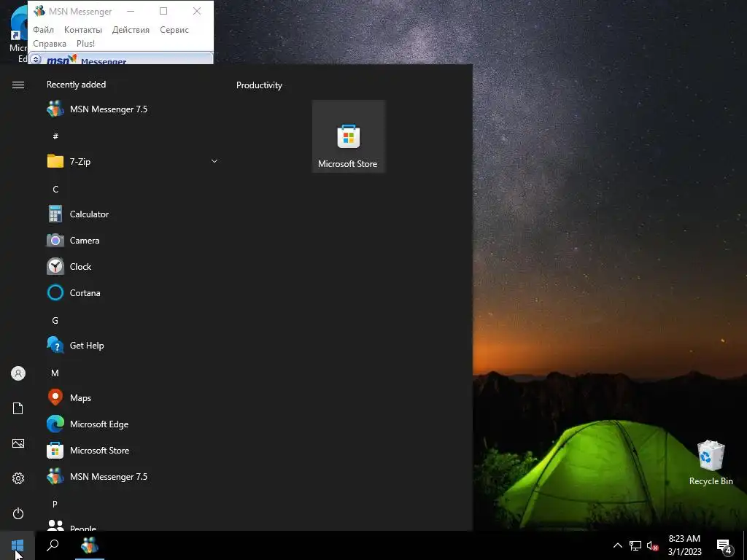Minimize the MSN Messenger window
The height and width of the screenshot is (560, 747).
pos(130,11)
